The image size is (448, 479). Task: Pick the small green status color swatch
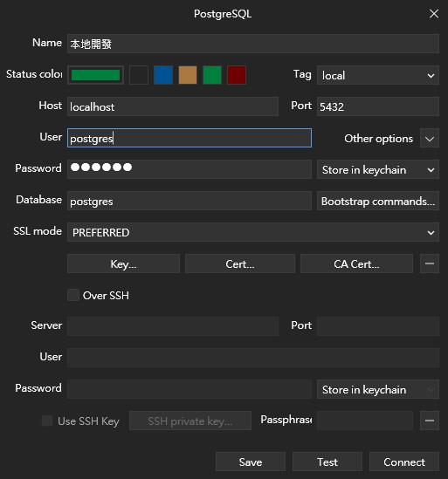click(212, 75)
